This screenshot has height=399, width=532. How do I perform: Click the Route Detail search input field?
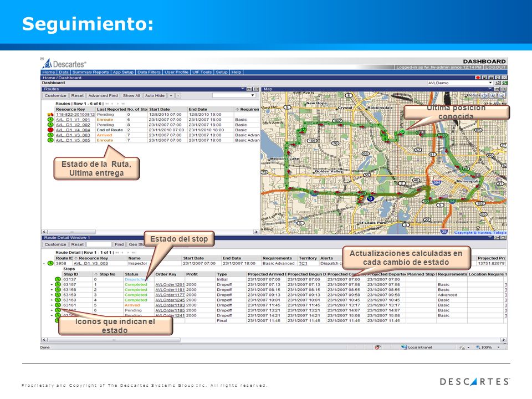pos(99,244)
